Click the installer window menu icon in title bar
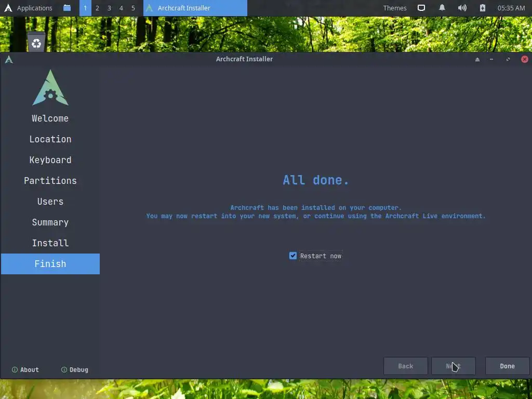Image resolution: width=532 pixels, height=399 pixels. pyautogui.click(x=9, y=59)
